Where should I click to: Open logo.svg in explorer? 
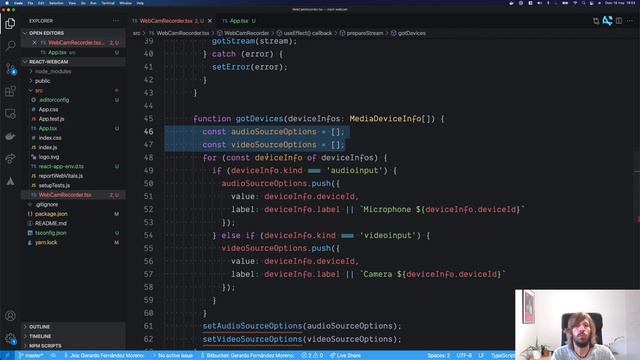pyautogui.click(x=49, y=157)
